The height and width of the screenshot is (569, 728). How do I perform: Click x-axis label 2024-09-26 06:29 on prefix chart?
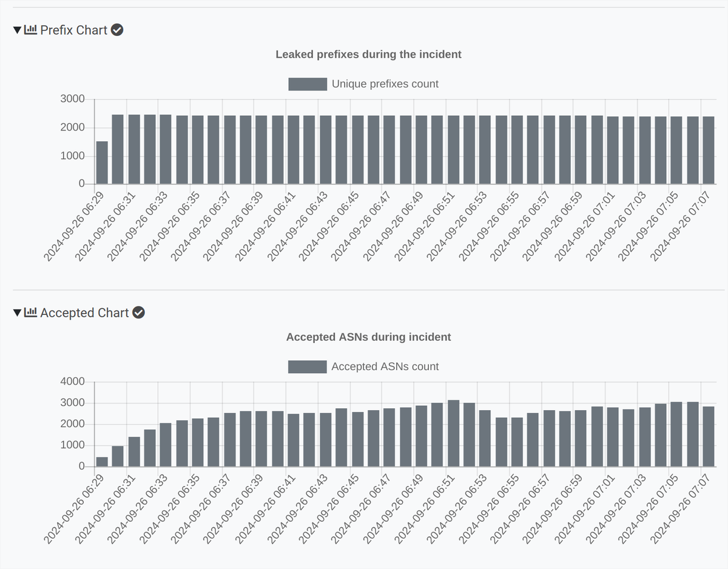(x=73, y=225)
